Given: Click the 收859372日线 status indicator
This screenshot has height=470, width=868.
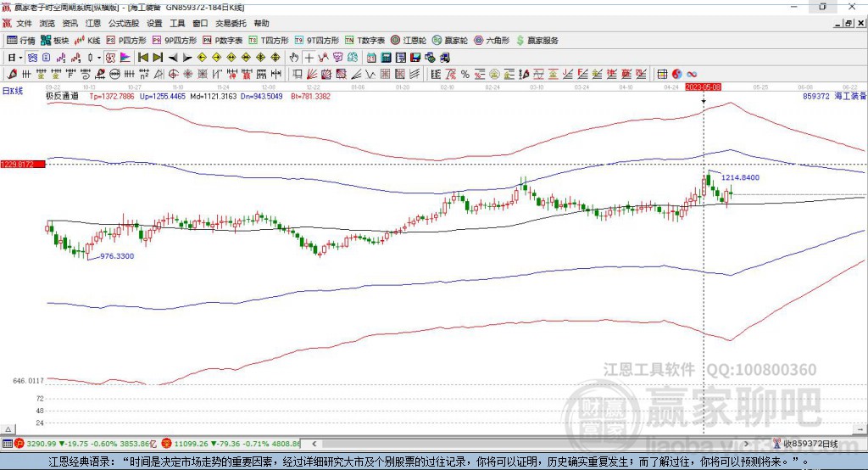Looking at the screenshot, I should click(x=805, y=444).
